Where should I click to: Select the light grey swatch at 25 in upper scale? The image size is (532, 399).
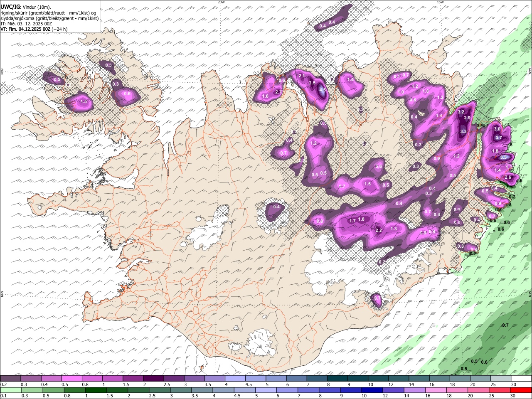[501, 378]
